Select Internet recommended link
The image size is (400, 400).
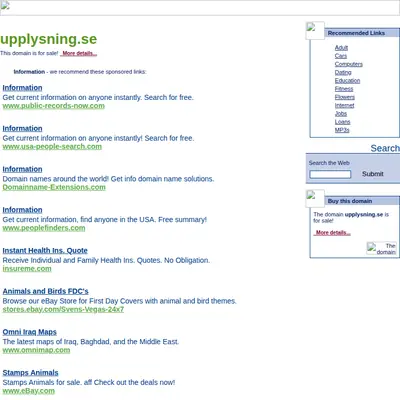coord(345,105)
